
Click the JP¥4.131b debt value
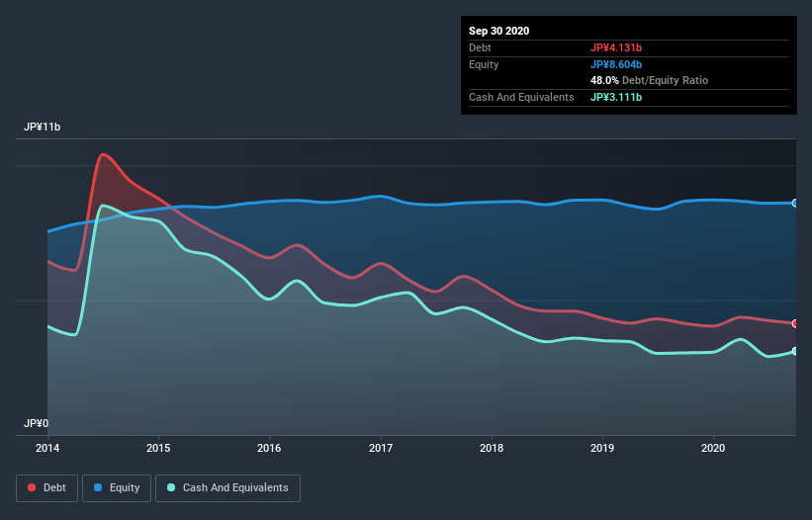tap(616, 47)
